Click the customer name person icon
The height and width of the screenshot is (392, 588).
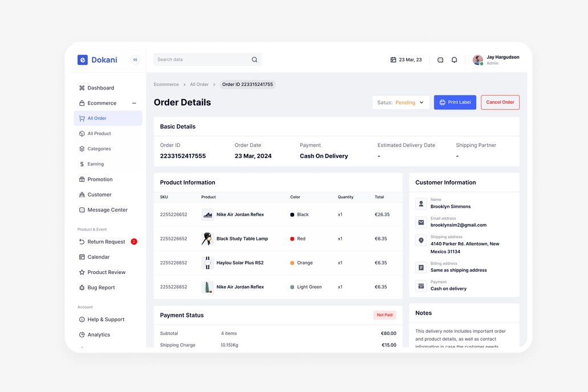tap(421, 203)
